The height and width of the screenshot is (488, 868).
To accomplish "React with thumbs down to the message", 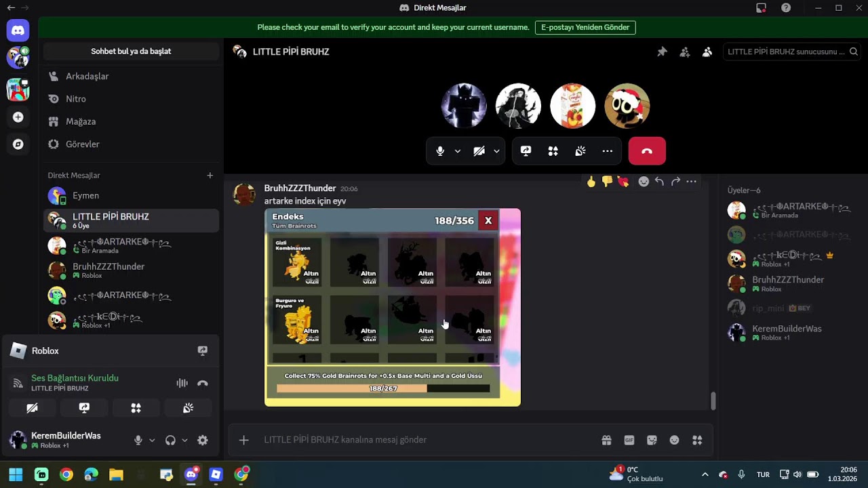I will (607, 182).
